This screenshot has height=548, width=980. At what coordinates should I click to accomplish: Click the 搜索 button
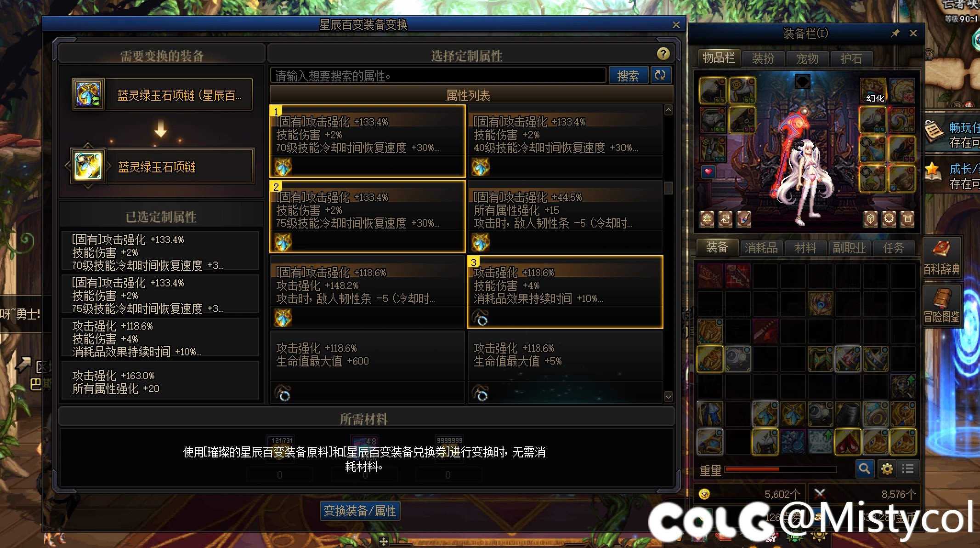[x=628, y=75]
